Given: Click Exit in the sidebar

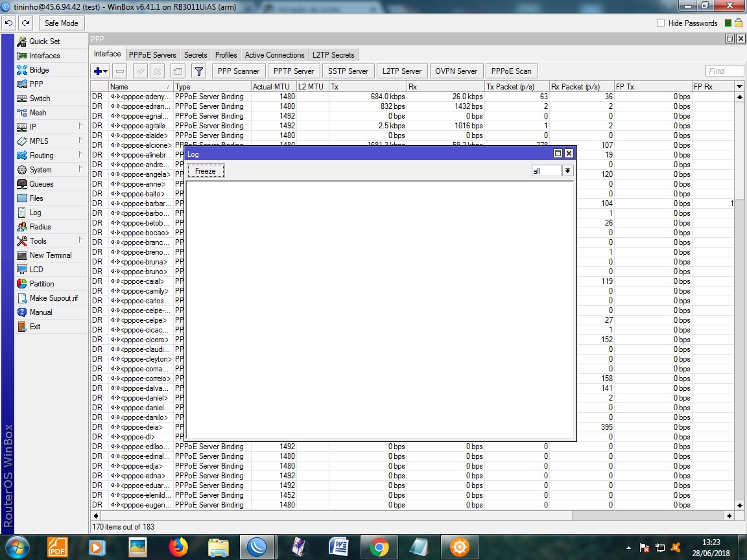Looking at the screenshot, I should coord(35,327).
